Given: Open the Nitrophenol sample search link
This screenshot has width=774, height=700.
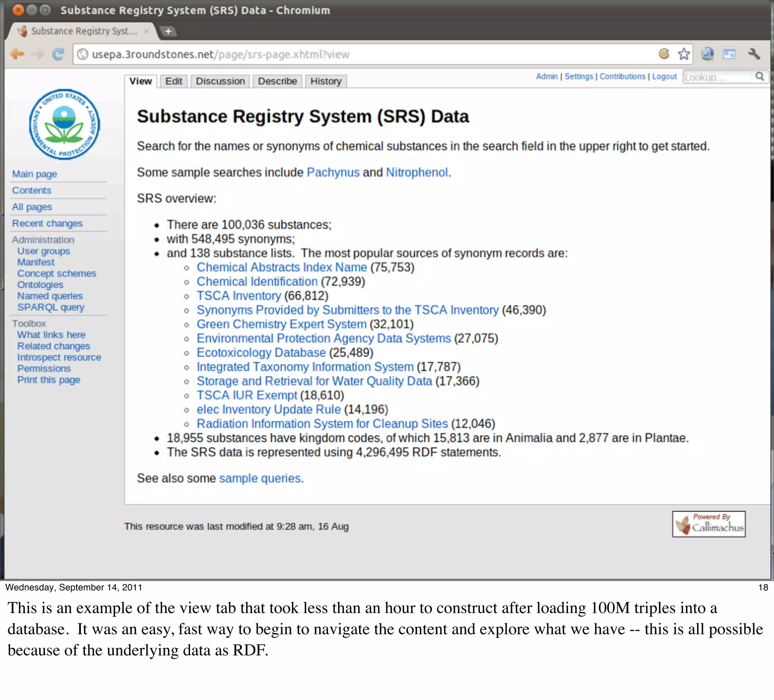Looking at the screenshot, I should click(416, 172).
